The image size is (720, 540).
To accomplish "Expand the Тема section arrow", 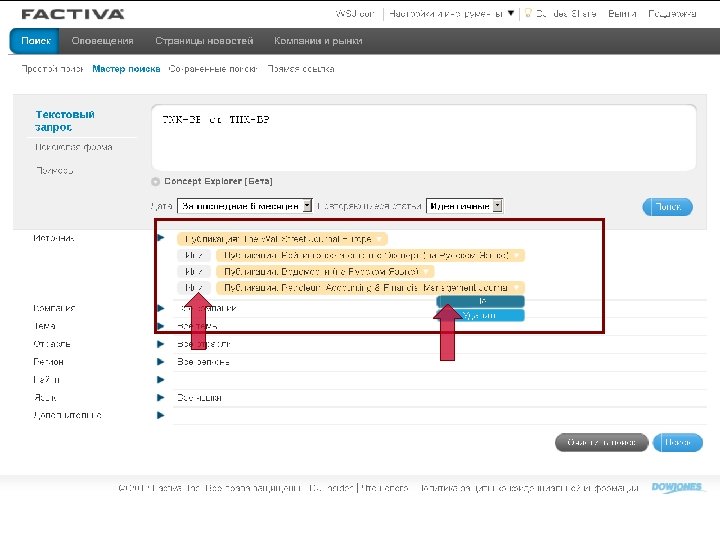I will (x=161, y=326).
